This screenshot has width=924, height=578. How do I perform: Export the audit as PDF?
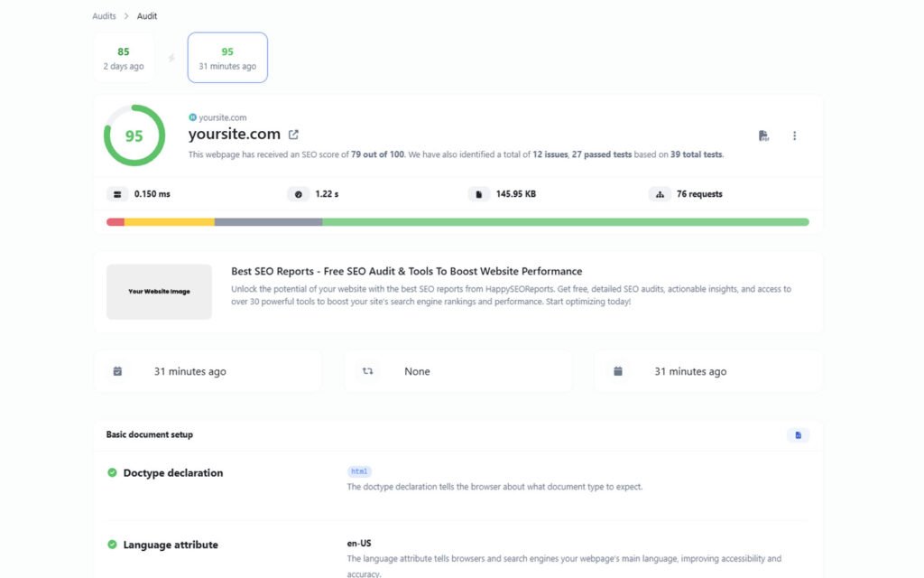pos(763,135)
